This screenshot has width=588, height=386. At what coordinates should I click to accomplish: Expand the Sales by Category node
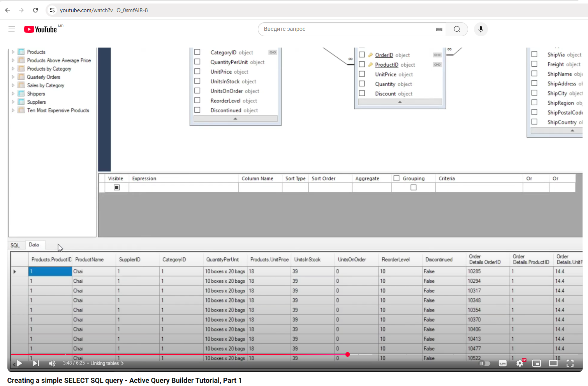pyautogui.click(x=13, y=85)
